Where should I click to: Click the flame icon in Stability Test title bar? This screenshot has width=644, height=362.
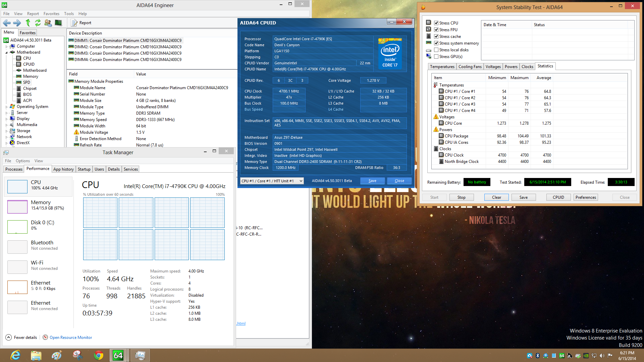[x=423, y=7]
